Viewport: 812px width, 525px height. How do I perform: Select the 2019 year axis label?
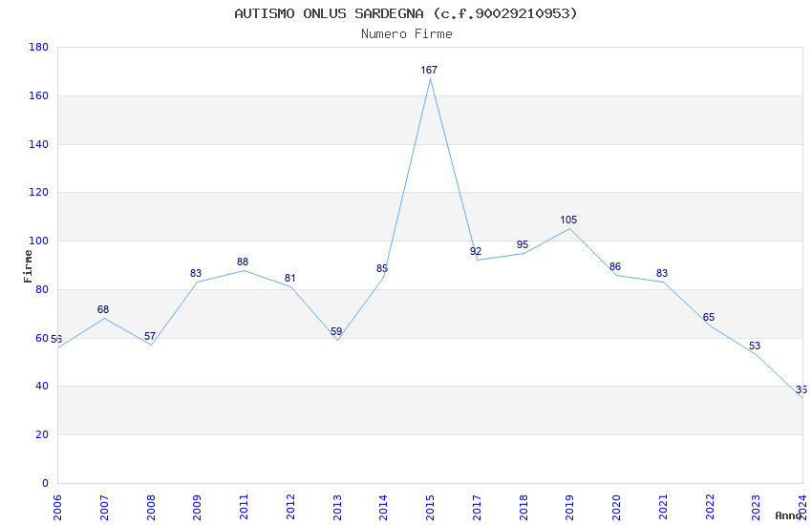click(x=569, y=508)
